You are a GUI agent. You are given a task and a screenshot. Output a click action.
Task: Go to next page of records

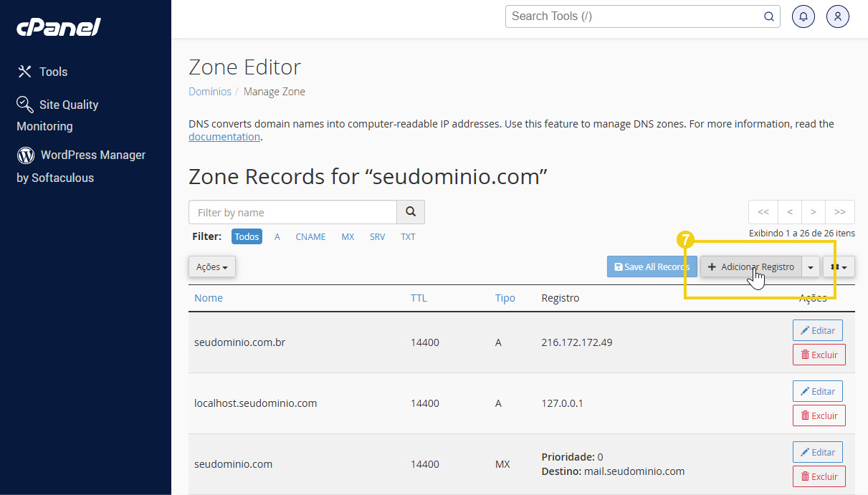[814, 212]
